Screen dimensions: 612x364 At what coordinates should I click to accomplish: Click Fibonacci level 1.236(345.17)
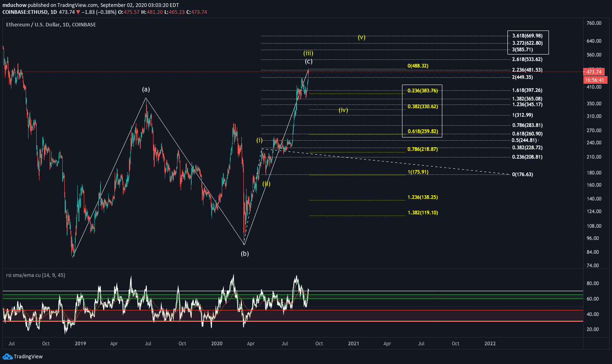pos(527,105)
